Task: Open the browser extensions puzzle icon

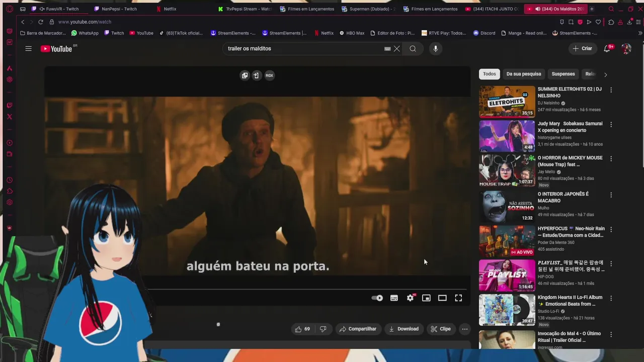Action: pyautogui.click(x=611, y=22)
